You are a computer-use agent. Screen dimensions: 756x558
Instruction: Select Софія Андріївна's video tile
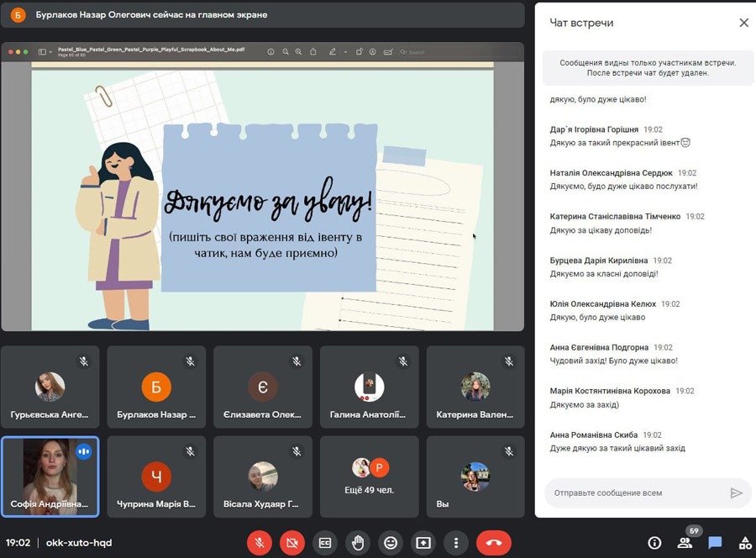coord(50,476)
